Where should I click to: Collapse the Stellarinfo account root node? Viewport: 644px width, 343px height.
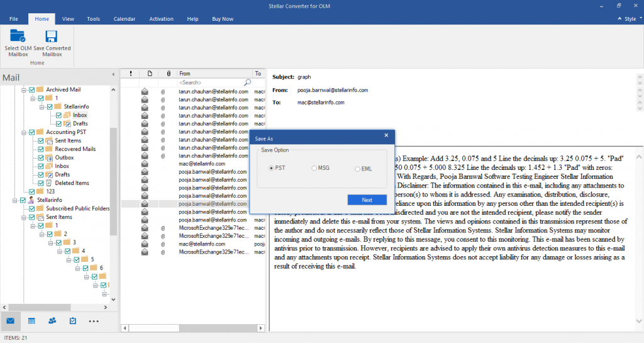point(15,201)
